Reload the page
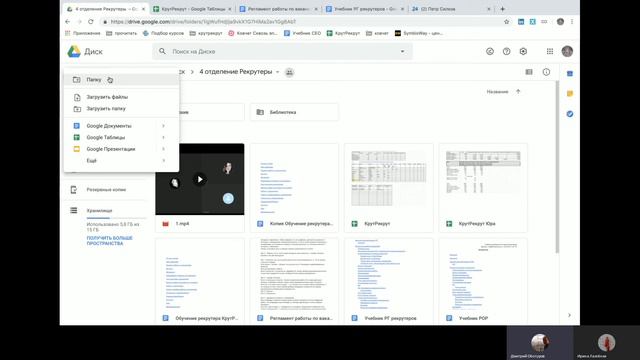The height and width of the screenshot is (360, 640). tap(91, 22)
